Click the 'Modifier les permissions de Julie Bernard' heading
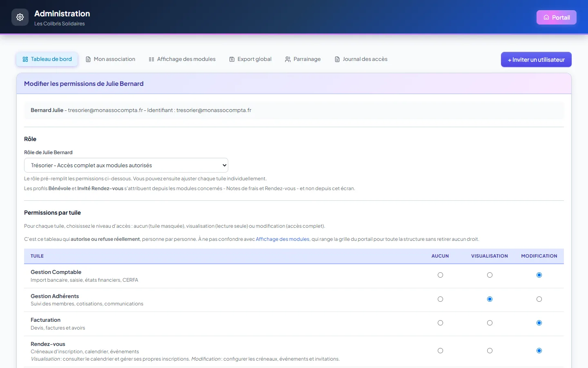Screen dimensions: 588x368 pos(84,84)
